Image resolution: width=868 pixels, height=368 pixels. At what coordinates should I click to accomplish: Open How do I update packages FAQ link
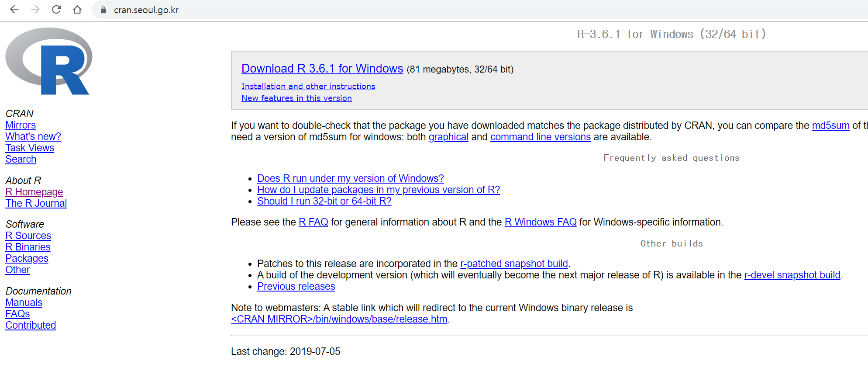click(379, 190)
